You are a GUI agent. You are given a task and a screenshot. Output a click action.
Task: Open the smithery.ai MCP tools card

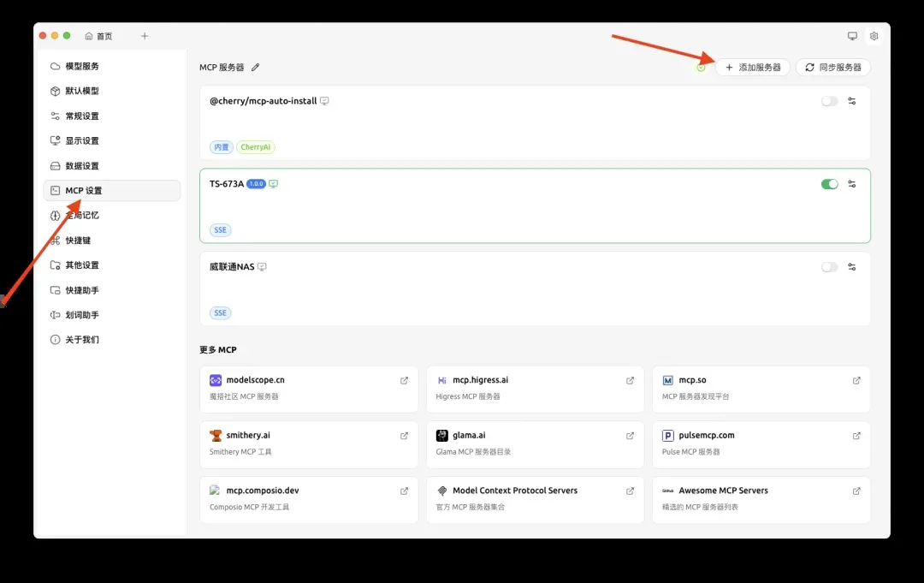[x=308, y=443]
